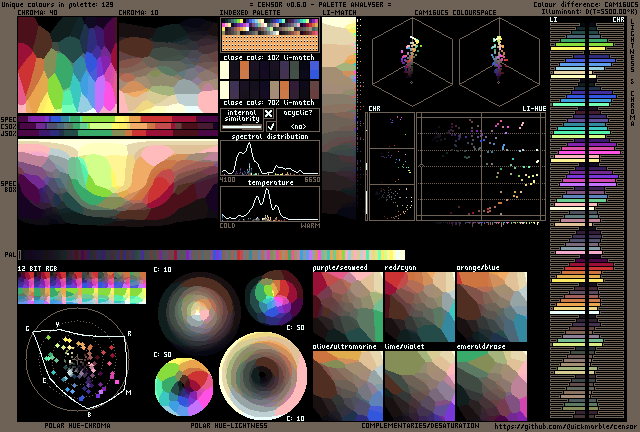The image size is (640, 432).
Task: Click the 'WARM' temperature axis label
Action: click(x=311, y=225)
